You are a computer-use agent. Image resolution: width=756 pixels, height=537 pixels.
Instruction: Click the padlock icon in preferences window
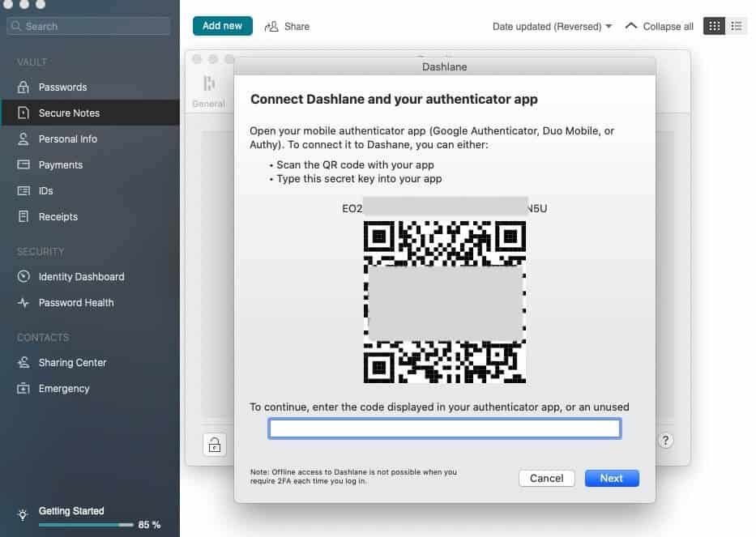tap(215, 445)
